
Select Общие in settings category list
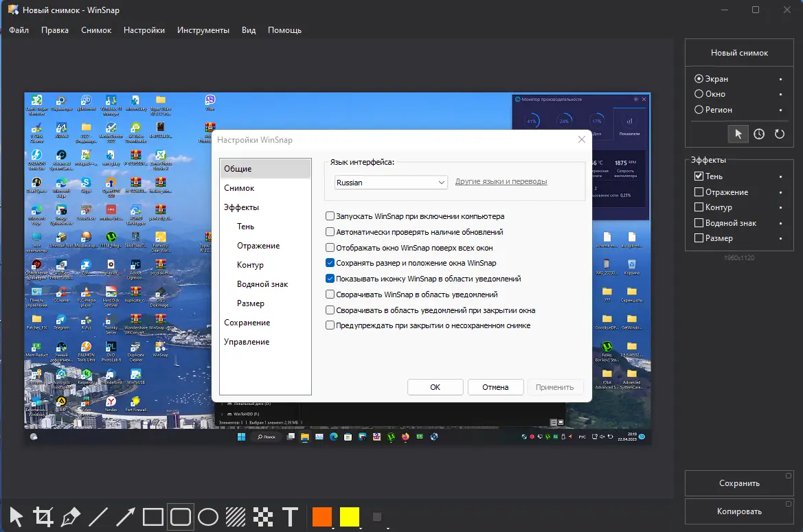click(265, 169)
